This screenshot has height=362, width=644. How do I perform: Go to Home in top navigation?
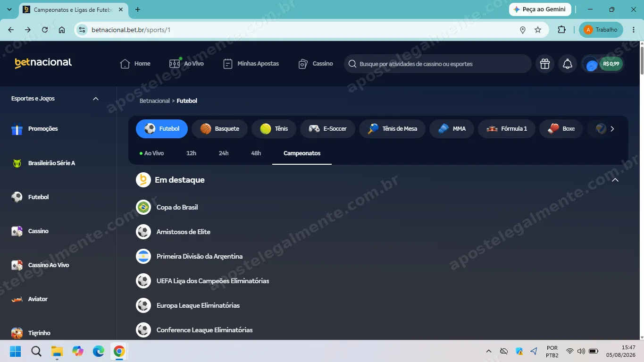[135, 64]
